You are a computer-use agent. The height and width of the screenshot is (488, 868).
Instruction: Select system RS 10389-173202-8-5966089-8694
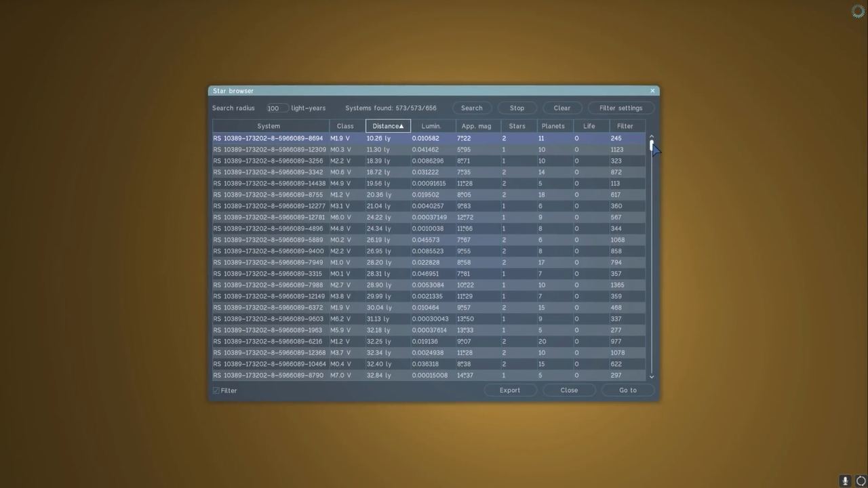pyautogui.click(x=429, y=138)
